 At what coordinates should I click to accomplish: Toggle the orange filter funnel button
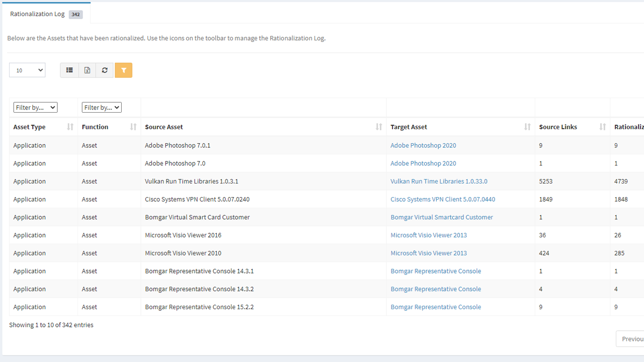[x=123, y=70]
